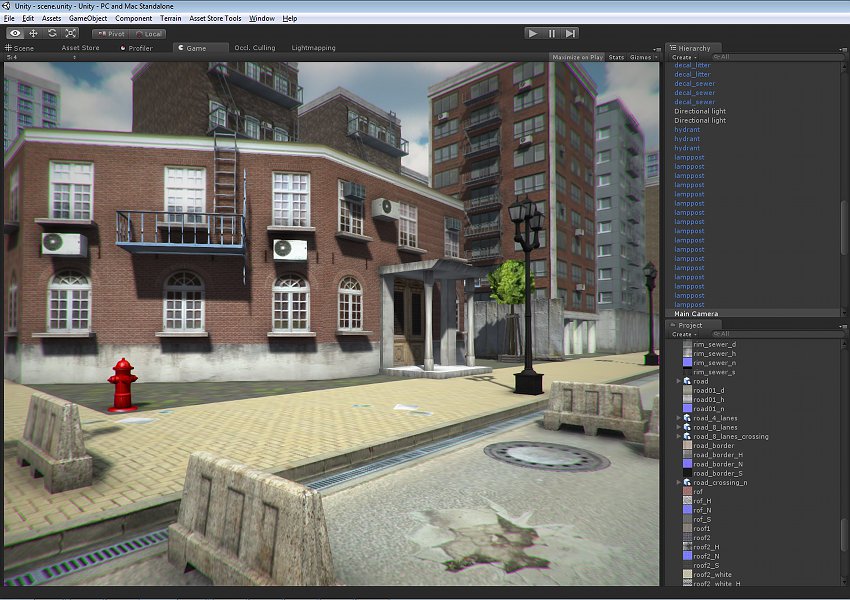Open the Game view panel options icon
The width and height of the screenshot is (850, 600).
(x=656, y=49)
